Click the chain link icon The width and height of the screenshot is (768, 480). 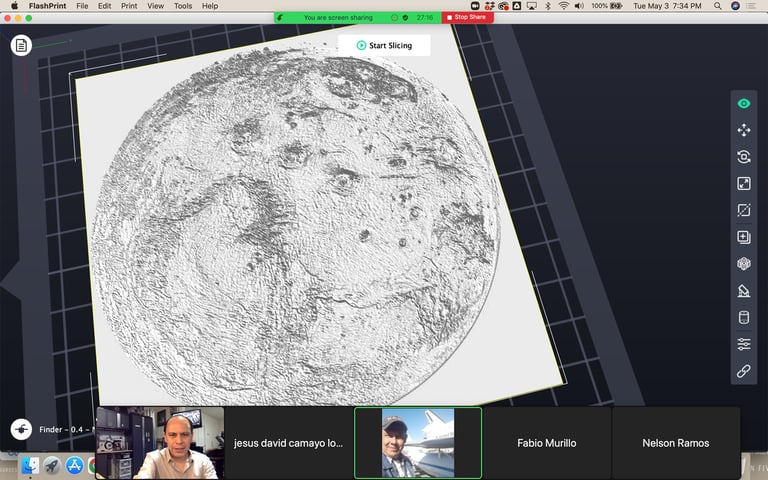[744, 371]
